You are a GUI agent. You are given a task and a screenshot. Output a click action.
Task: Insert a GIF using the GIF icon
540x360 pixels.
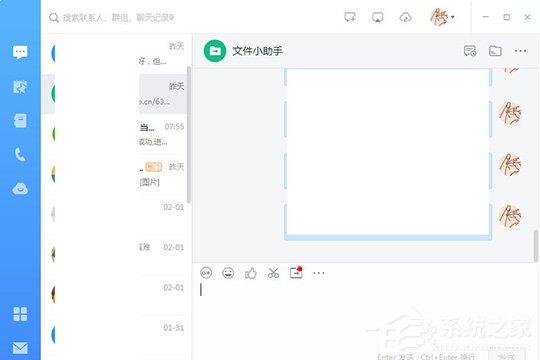pyautogui.click(x=206, y=273)
